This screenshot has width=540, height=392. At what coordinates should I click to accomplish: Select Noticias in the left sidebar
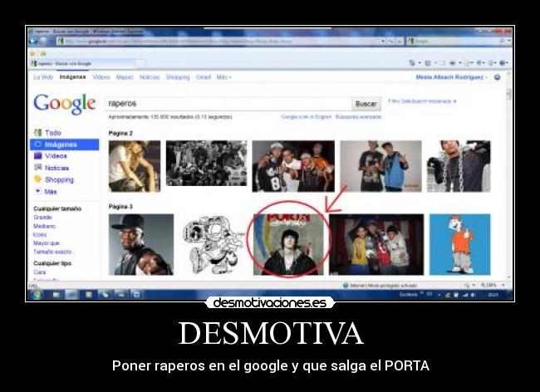click(52, 168)
